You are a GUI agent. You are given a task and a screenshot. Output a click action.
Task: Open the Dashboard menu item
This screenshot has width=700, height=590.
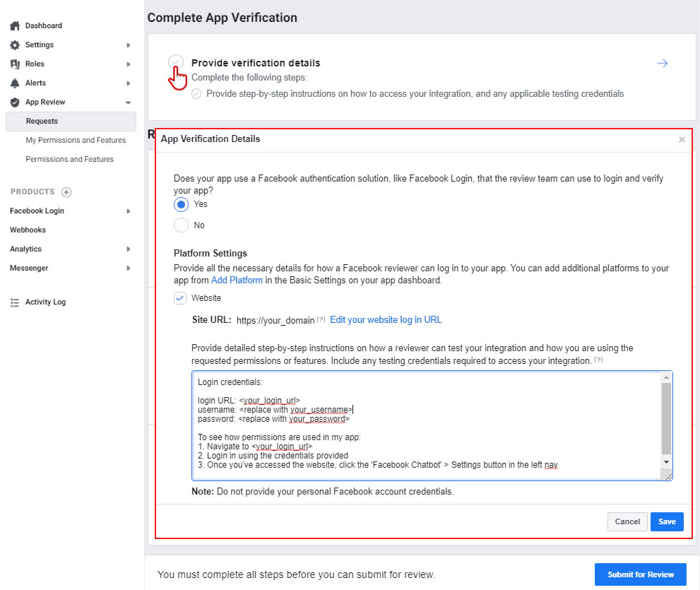click(43, 26)
